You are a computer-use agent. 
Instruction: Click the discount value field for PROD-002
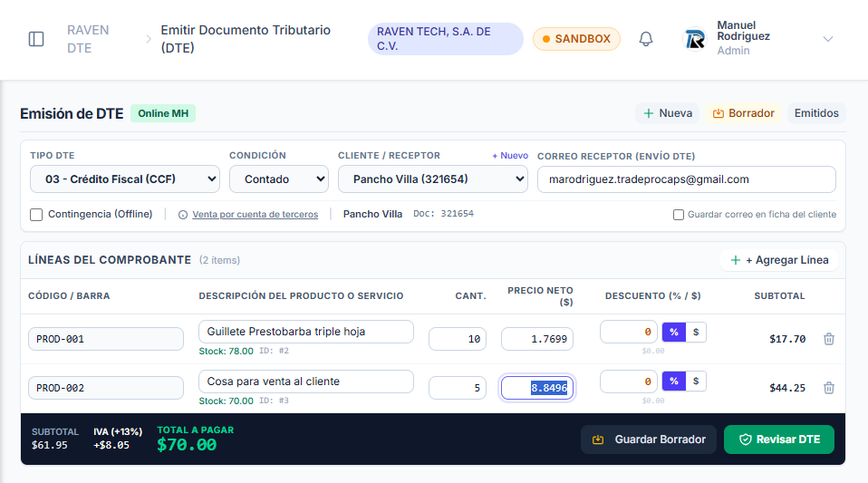tap(628, 382)
